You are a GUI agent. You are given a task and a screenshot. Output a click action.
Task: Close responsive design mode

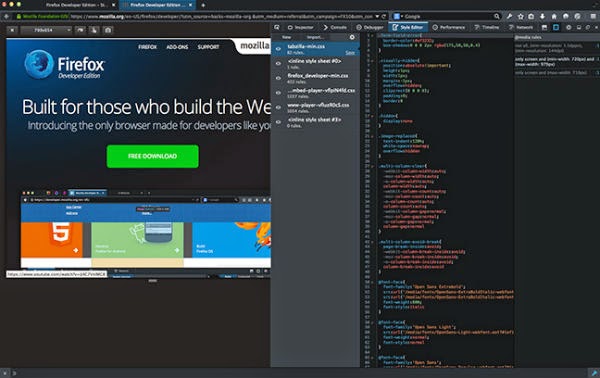point(12,30)
